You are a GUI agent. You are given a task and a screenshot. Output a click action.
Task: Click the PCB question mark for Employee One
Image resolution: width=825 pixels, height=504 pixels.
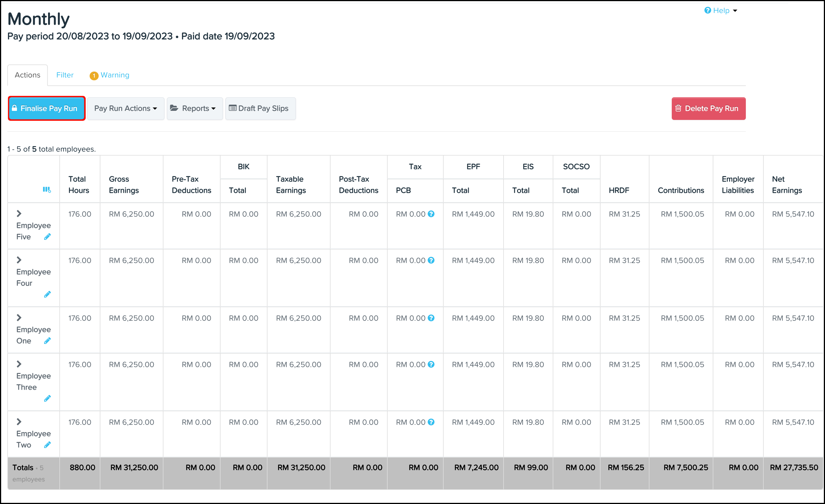click(x=431, y=318)
